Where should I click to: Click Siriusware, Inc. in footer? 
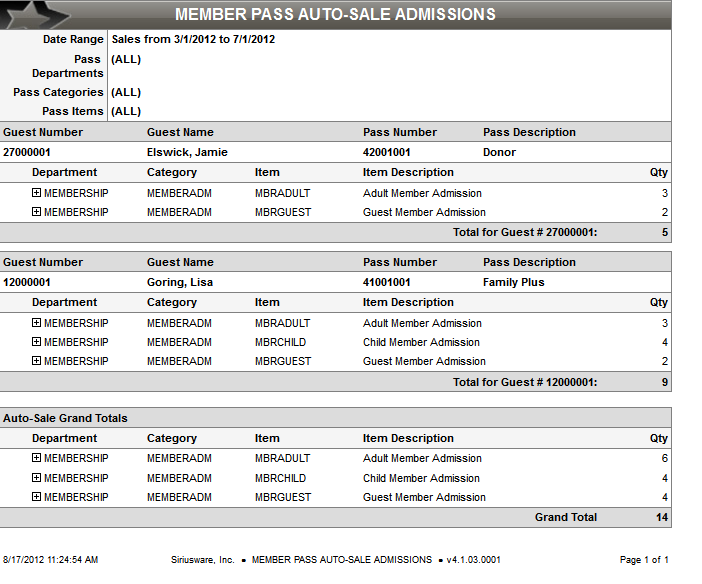pos(202,560)
